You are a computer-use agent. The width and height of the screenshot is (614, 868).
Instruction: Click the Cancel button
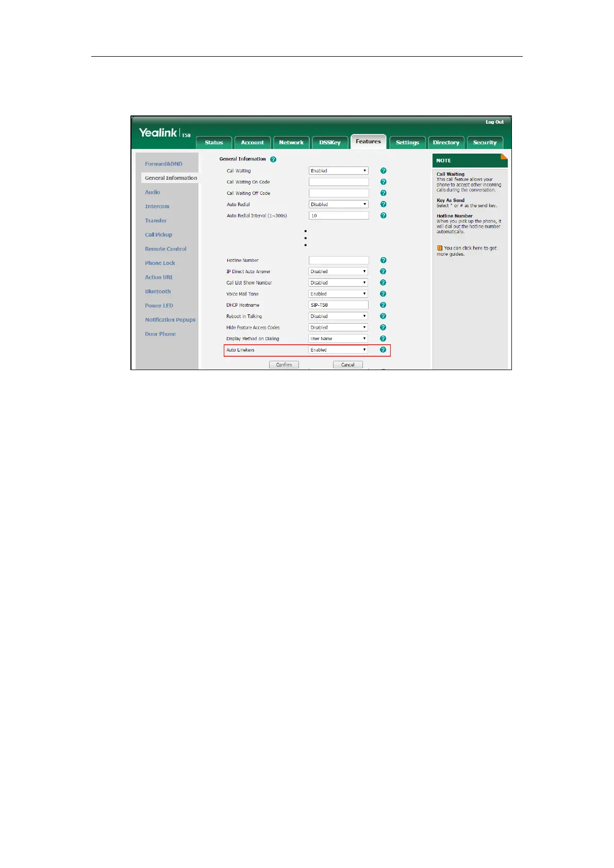tap(348, 365)
